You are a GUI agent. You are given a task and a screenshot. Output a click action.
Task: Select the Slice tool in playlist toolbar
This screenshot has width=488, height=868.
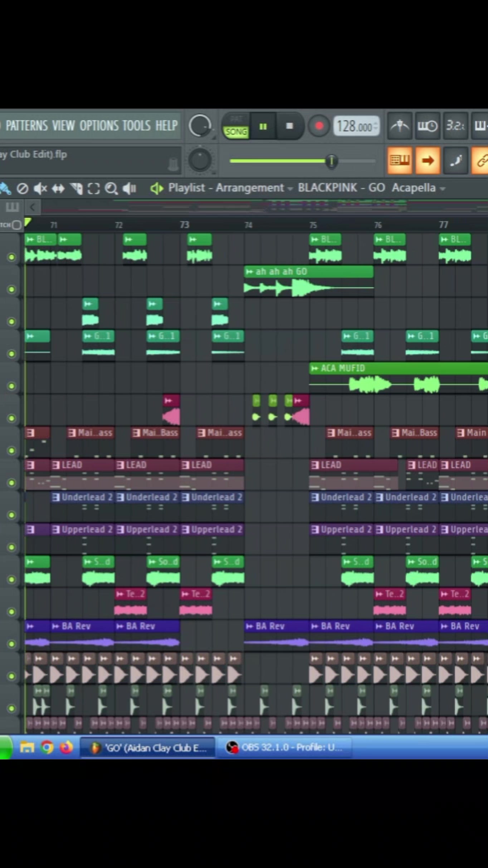tap(76, 188)
